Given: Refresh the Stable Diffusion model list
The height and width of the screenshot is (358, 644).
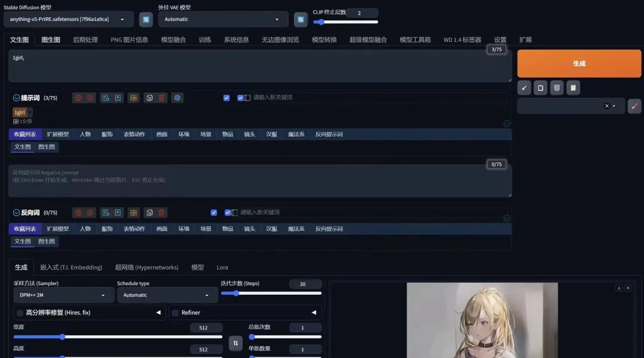Looking at the screenshot, I should click(146, 20).
